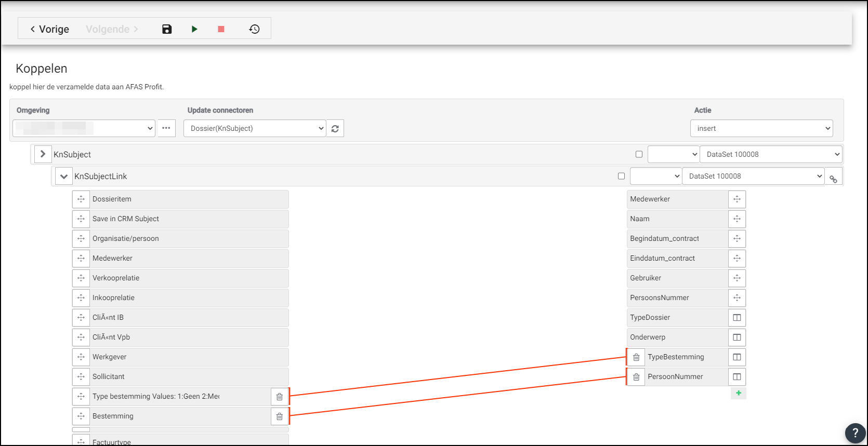Click the red stop button
This screenshot has height=446, width=868.
coord(221,29)
